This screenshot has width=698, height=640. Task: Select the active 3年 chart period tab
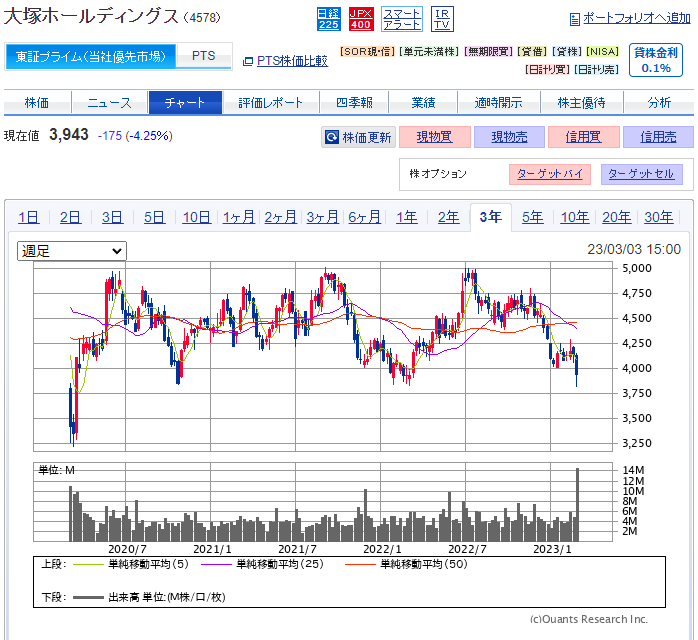[x=491, y=217]
